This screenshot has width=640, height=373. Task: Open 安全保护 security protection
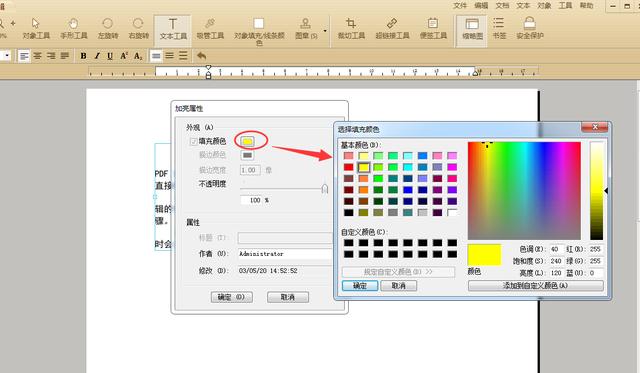pos(530,29)
